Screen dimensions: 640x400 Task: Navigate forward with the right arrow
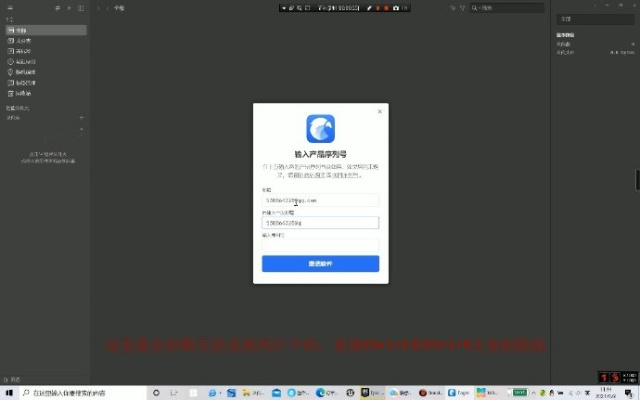[x=107, y=8]
